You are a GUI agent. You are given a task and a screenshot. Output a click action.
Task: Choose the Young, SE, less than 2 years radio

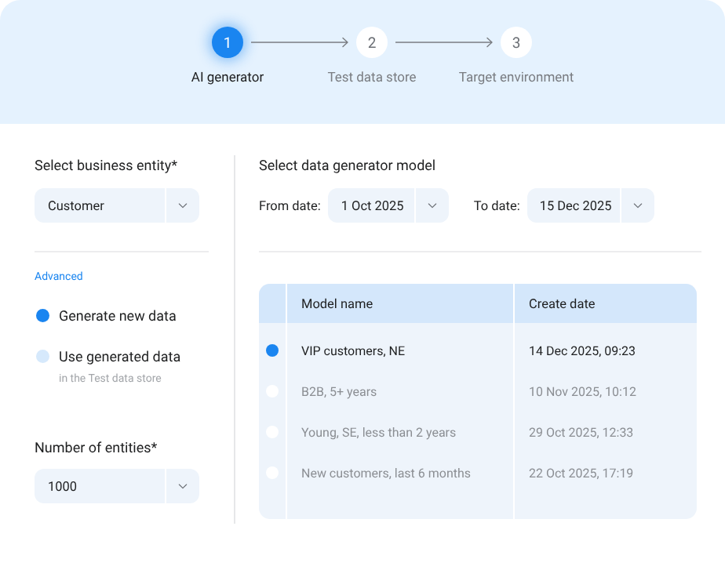[x=272, y=432]
